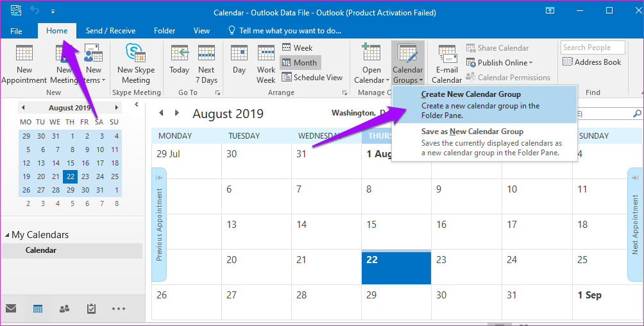Viewport: 644px width, 326px height.
Task: Select 31 in the mini calendar first row
Action: (56, 136)
